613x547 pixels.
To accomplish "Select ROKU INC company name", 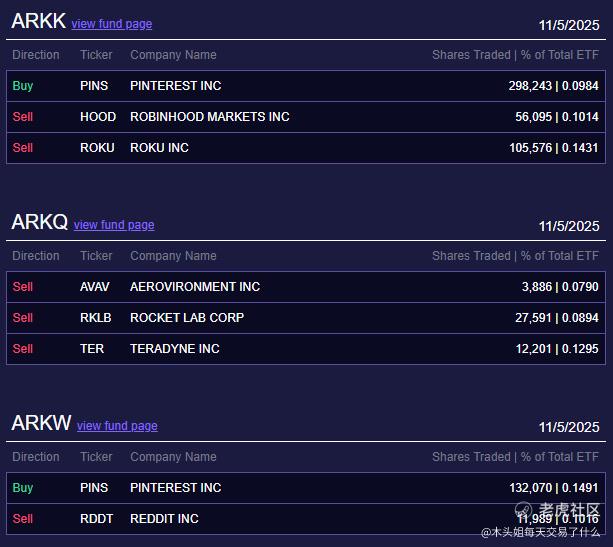I will (159, 148).
